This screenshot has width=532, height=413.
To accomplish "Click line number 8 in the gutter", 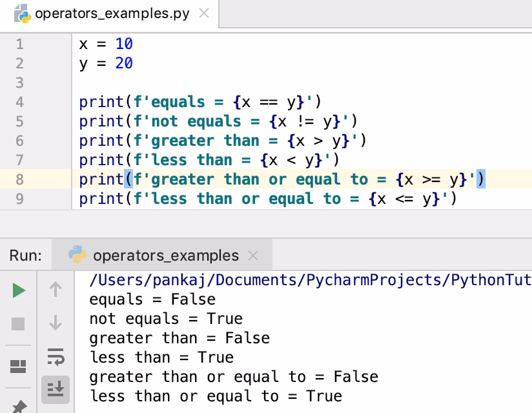I will click(x=19, y=179).
